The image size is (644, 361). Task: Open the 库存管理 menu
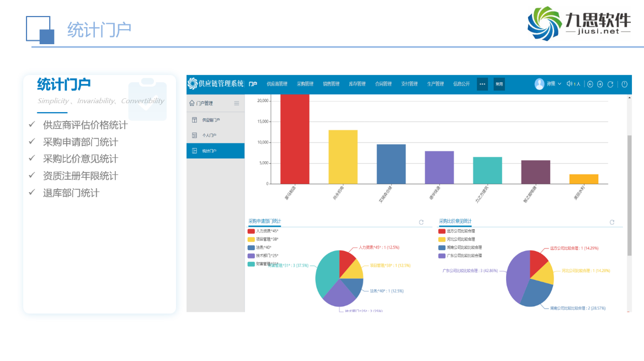coord(357,84)
